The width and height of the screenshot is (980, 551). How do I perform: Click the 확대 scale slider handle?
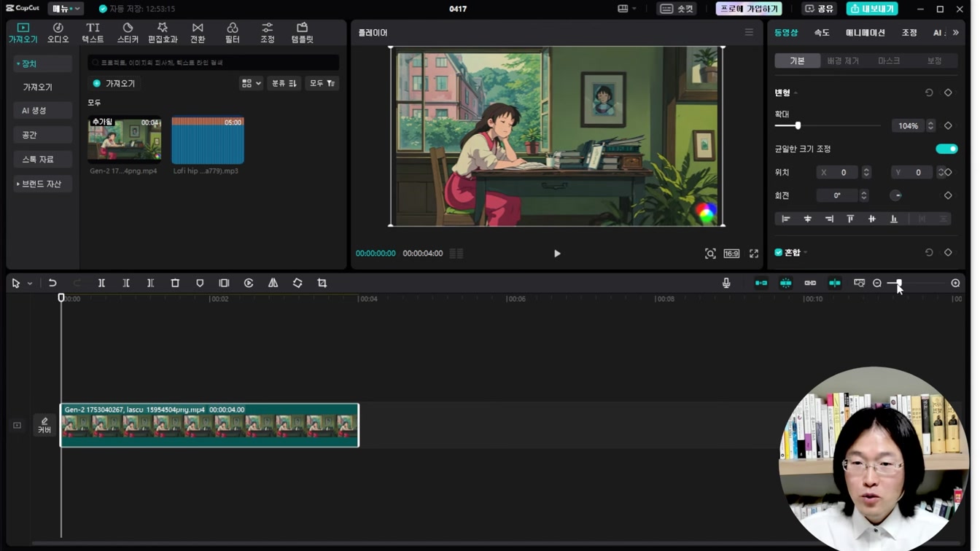(798, 125)
